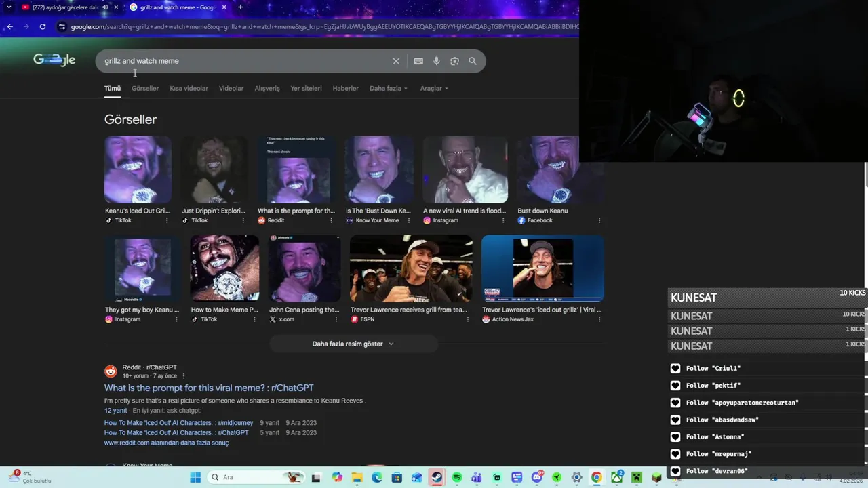868x488 pixels.
Task: Expand Daha fazla resim göster
Action: tap(353, 344)
